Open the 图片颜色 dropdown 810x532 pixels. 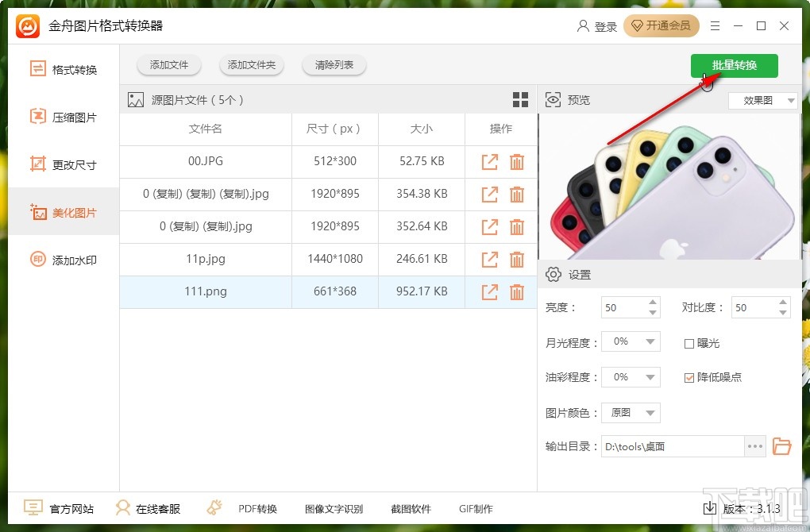coord(631,413)
